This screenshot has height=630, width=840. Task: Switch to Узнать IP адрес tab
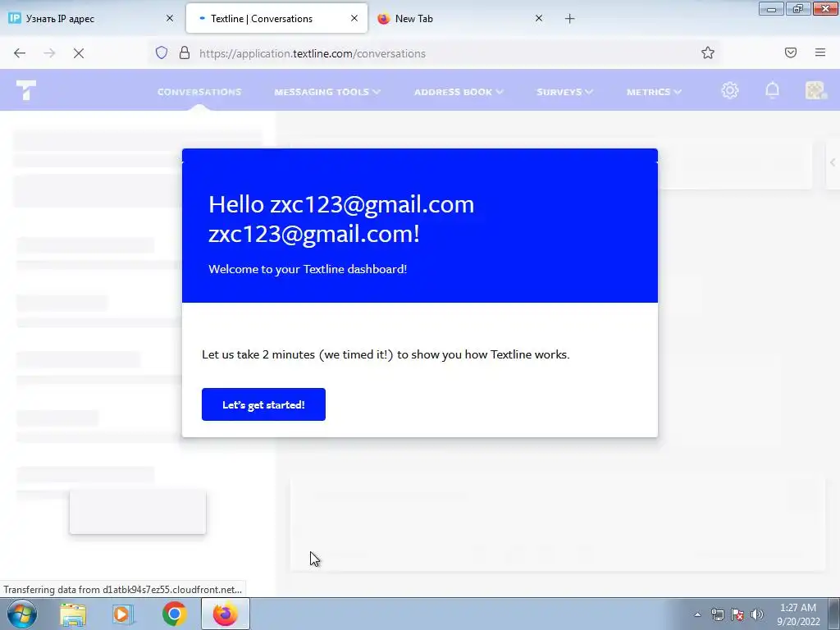tap(91, 18)
